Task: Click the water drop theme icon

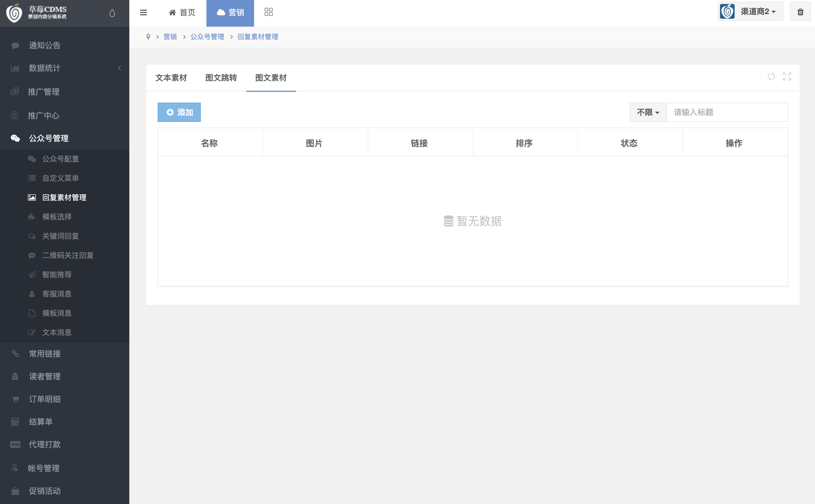Action: tap(112, 13)
